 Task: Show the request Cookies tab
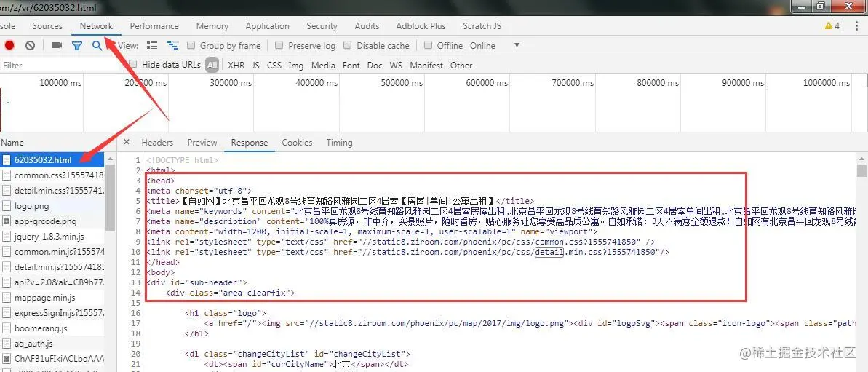[x=297, y=142]
